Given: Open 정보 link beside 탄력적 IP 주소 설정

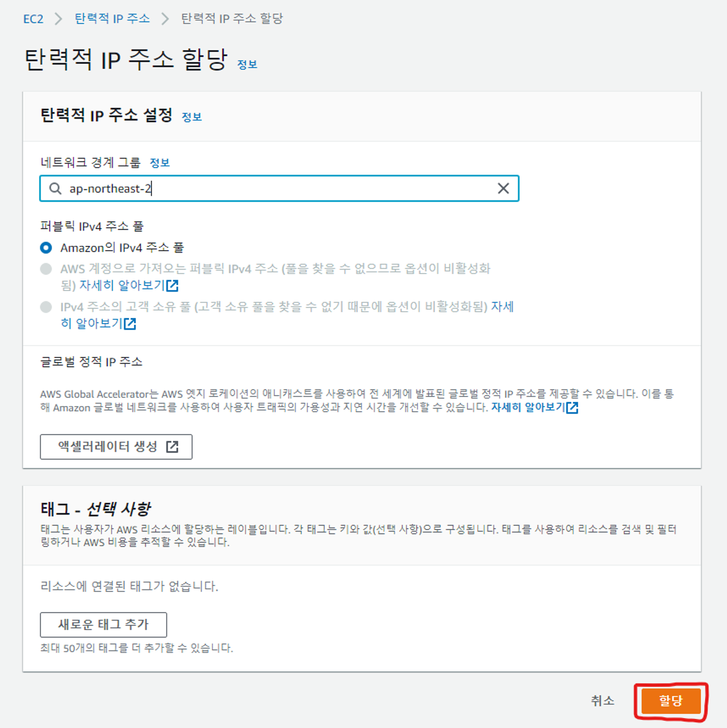Looking at the screenshot, I should click(192, 117).
